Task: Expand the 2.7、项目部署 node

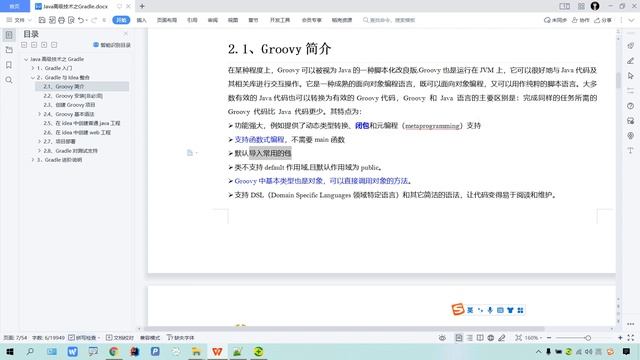Action: click(x=40, y=141)
